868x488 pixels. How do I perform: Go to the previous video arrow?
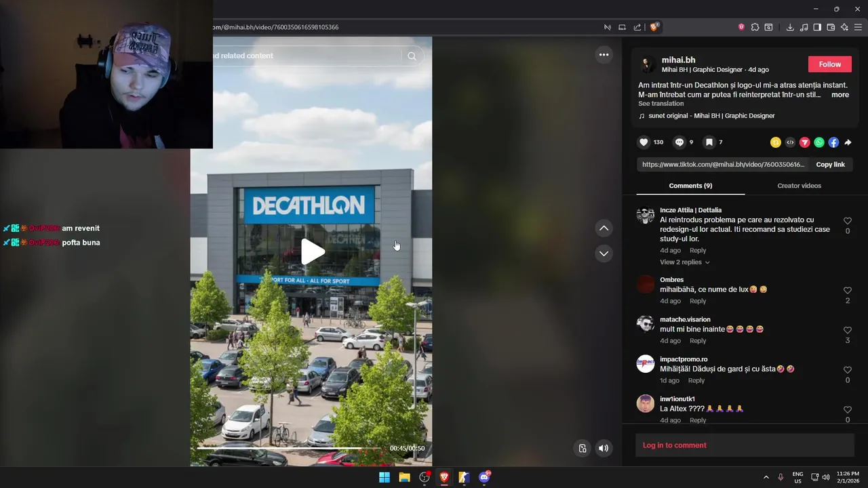[x=604, y=228]
